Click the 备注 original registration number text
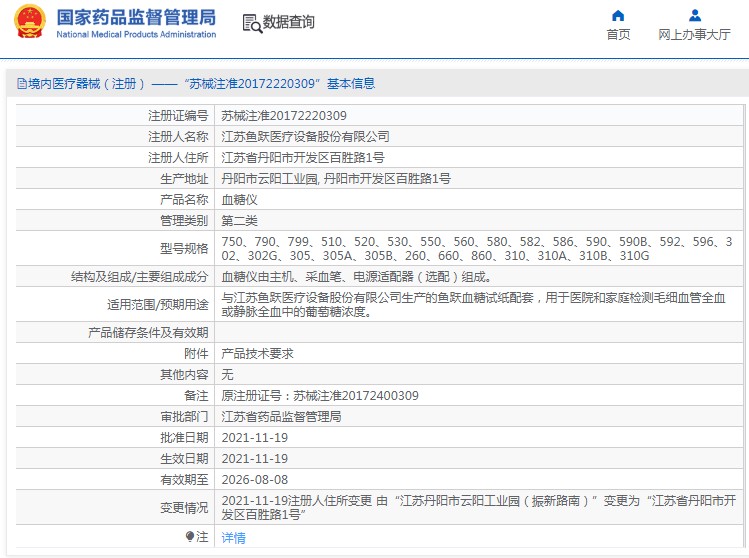 pyautogui.click(x=320, y=395)
